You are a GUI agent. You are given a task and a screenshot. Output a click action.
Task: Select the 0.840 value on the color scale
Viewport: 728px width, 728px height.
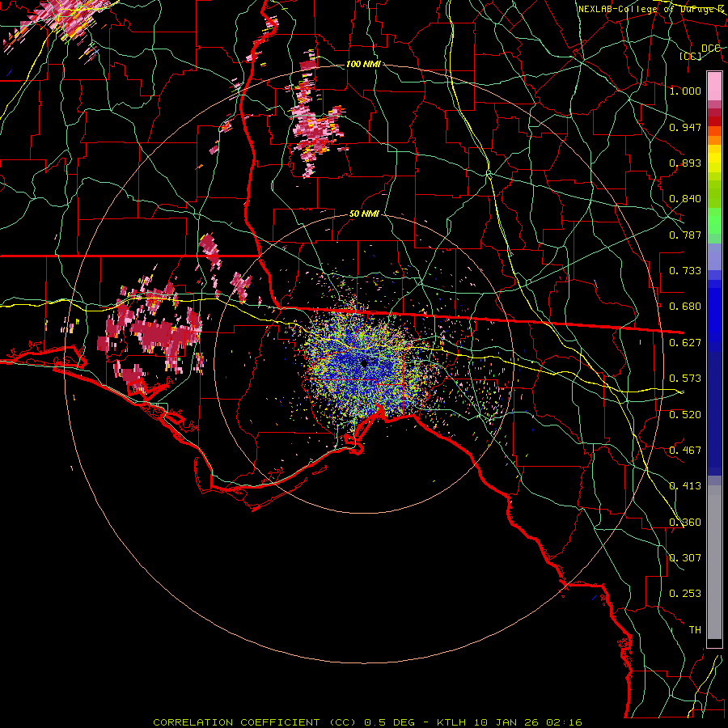685,199
